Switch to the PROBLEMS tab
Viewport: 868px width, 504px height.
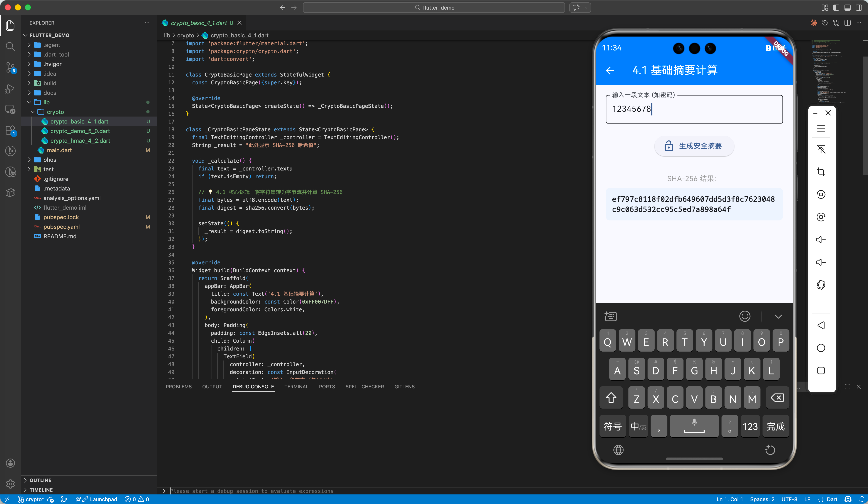point(178,387)
